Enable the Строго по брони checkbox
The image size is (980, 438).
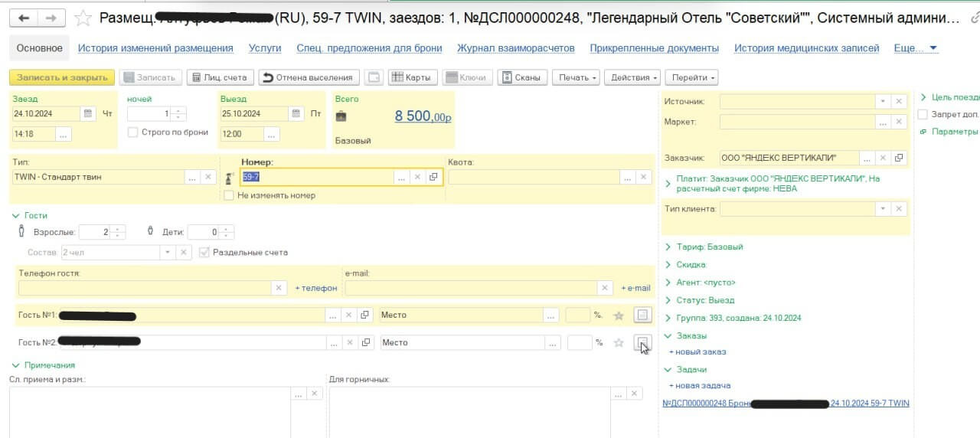click(134, 132)
